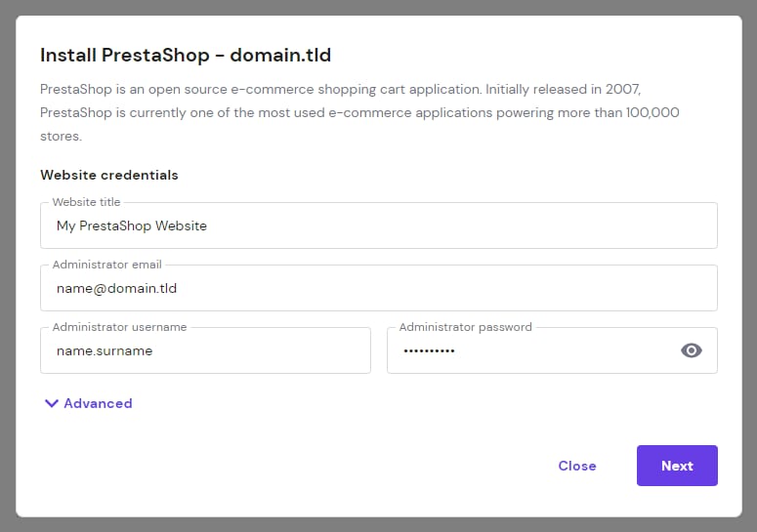Click the "name@domain.tld" email text

click(x=116, y=289)
